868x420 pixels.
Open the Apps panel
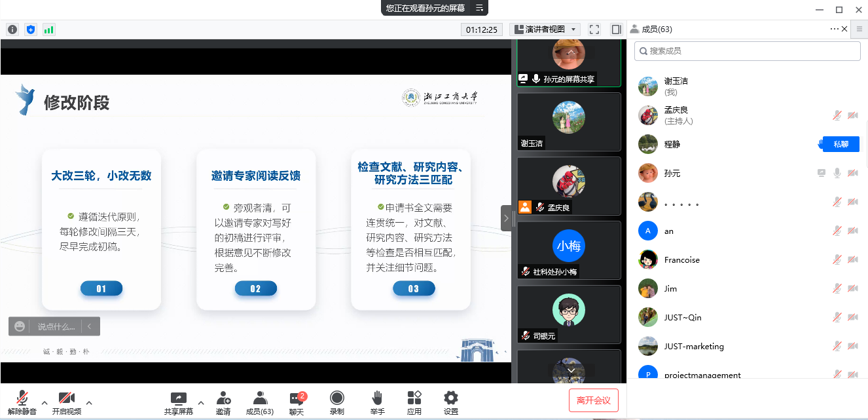(x=414, y=402)
